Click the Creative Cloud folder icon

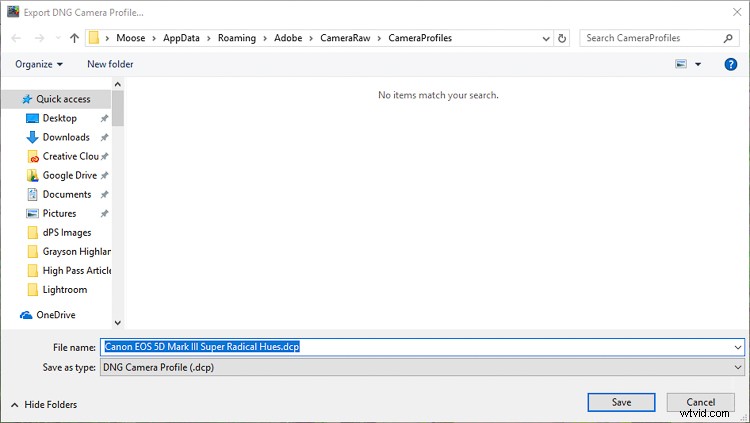33,156
